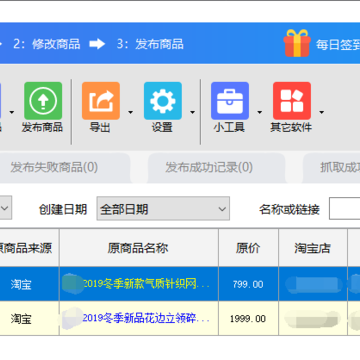Viewport: 360px width, 360px height.
Task: Expand the arrow next to 小工具
Action: [259, 112]
